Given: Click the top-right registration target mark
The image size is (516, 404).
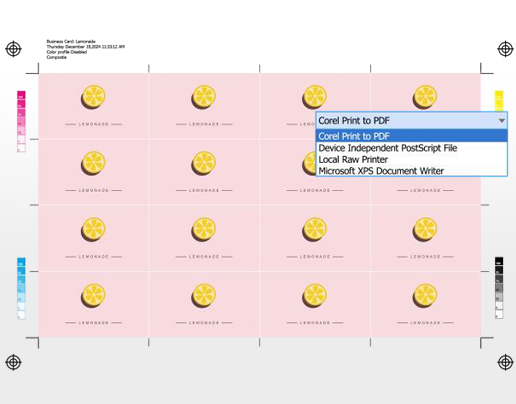Looking at the screenshot, I should pyautogui.click(x=505, y=49).
